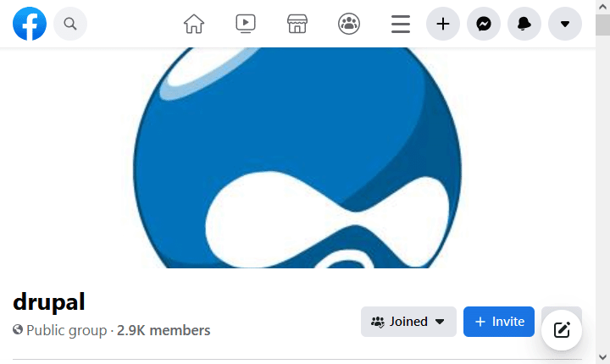Open the Joined membership dropdown
The height and width of the screenshot is (364, 610).
408,322
